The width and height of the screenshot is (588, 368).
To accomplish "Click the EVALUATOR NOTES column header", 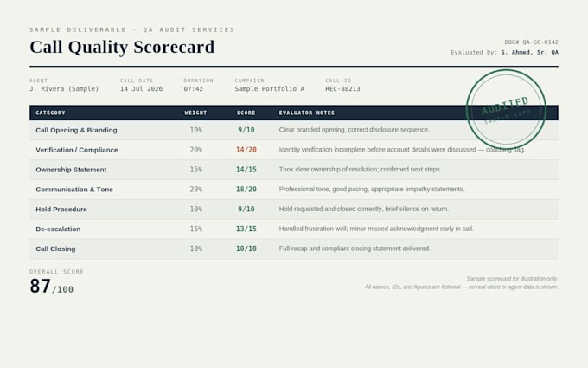I will point(307,113).
